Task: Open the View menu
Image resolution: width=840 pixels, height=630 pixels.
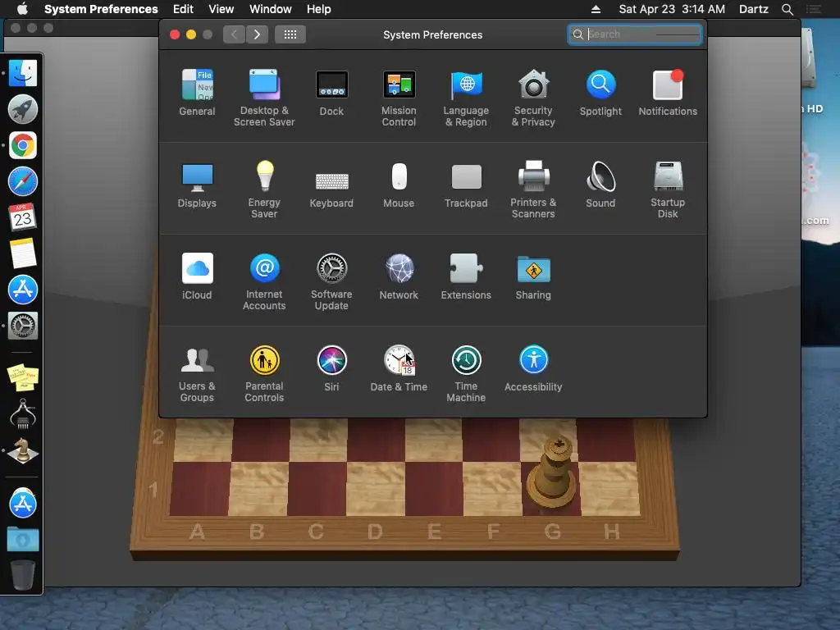Action: (221, 9)
